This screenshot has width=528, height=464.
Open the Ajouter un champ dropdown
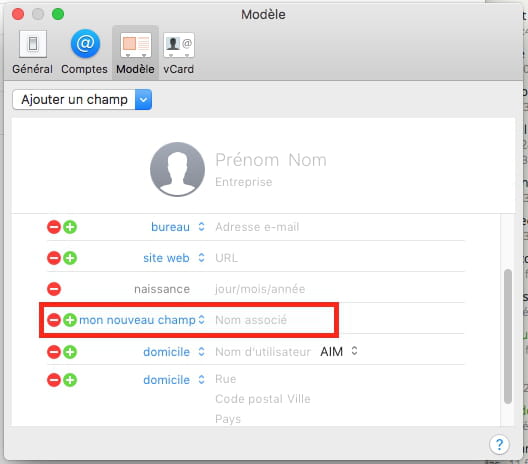point(82,100)
